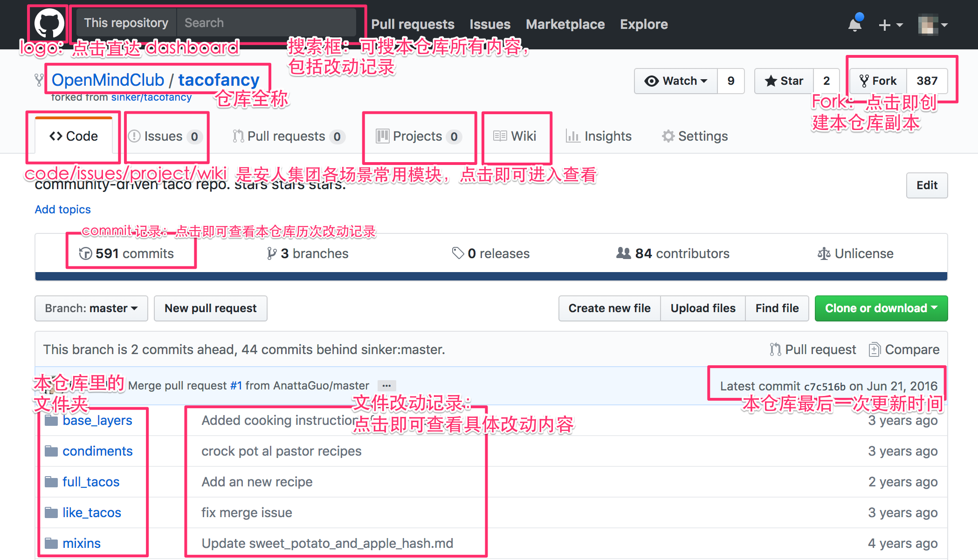Expand the Clone or download dropdown

881,308
